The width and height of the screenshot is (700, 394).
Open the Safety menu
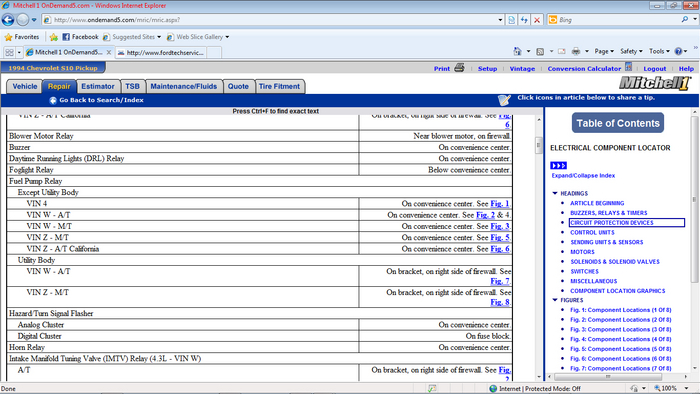631,51
